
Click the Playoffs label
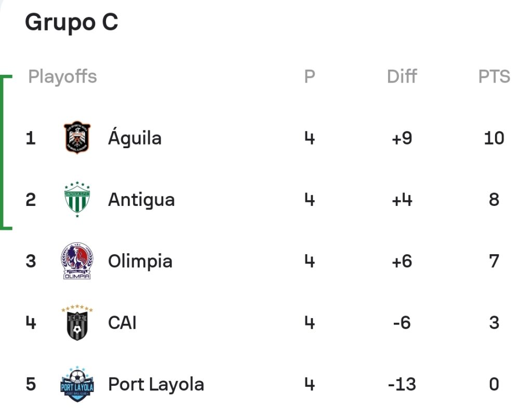tap(62, 76)
